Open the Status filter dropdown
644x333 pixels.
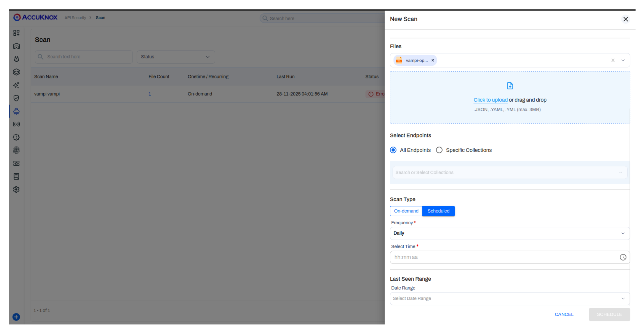176,57
